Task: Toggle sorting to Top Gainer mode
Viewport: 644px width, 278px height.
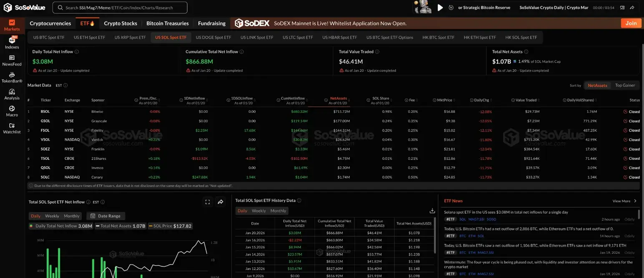Action: (625, 85)
